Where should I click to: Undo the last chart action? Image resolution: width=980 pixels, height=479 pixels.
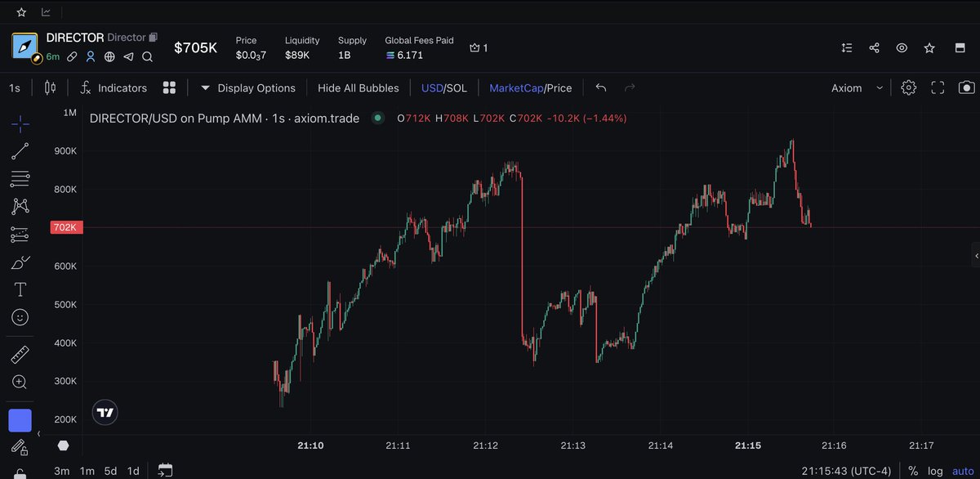[601, 87]
